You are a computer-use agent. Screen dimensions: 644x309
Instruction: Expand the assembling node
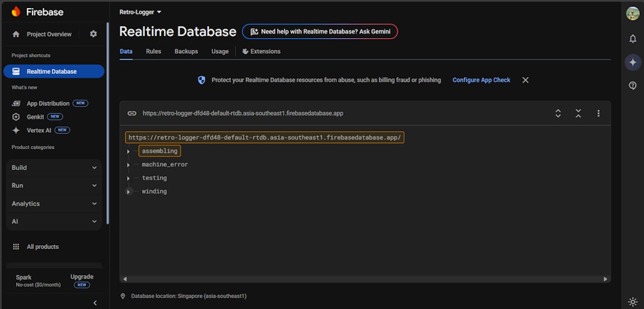pyautogui.click(x=128, y=151)
